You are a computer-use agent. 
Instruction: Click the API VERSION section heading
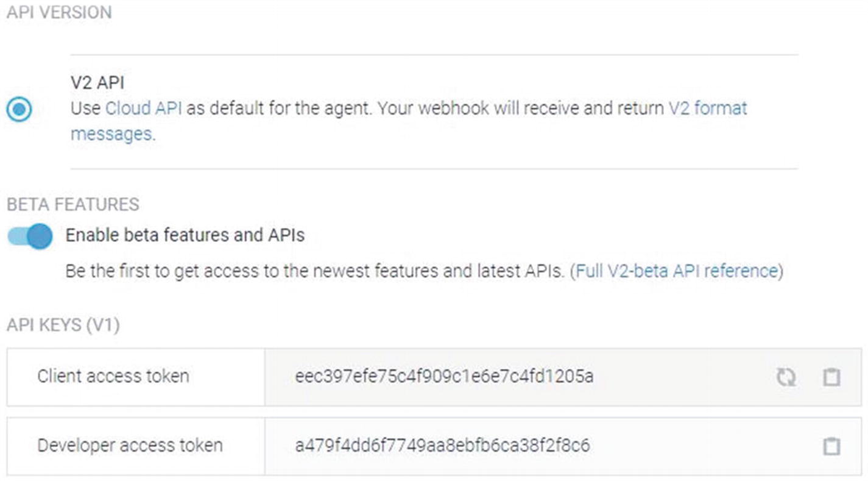(59, 13)
